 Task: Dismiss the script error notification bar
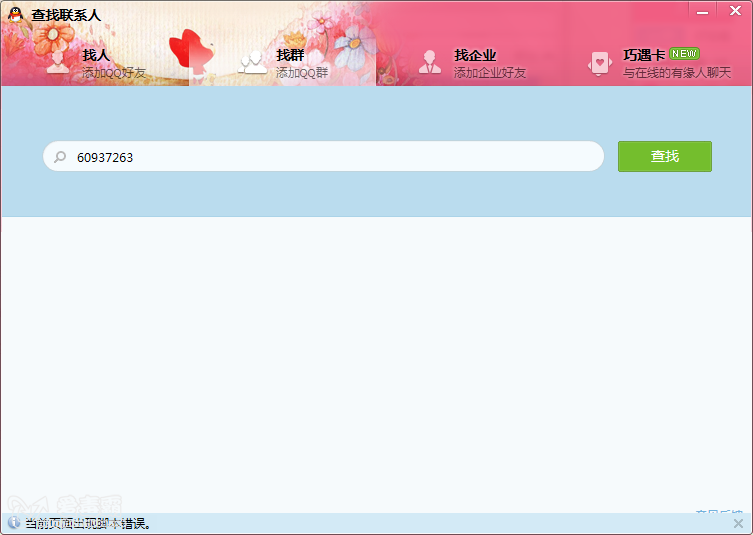click(x=738, y=523)
